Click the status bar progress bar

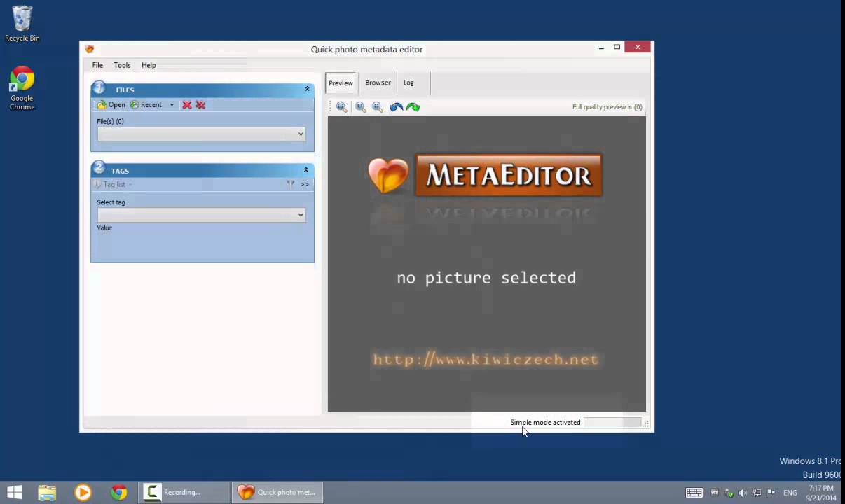click(612, 422)
